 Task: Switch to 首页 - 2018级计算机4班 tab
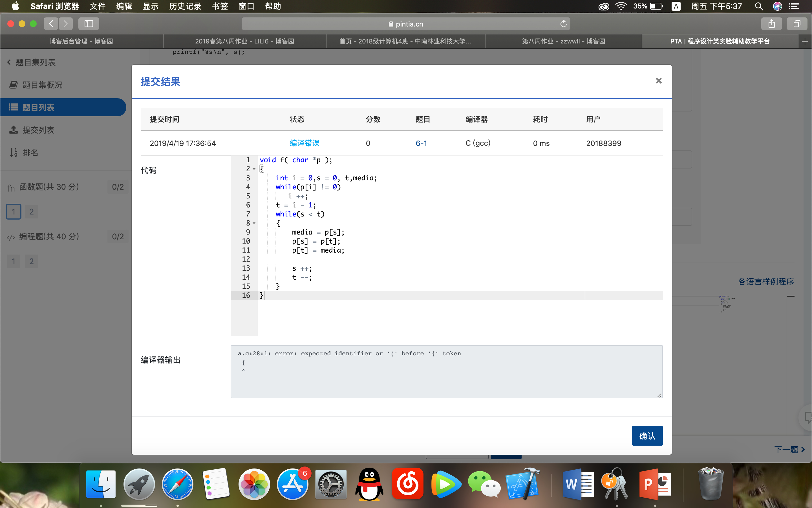click(x=406, y=41)
